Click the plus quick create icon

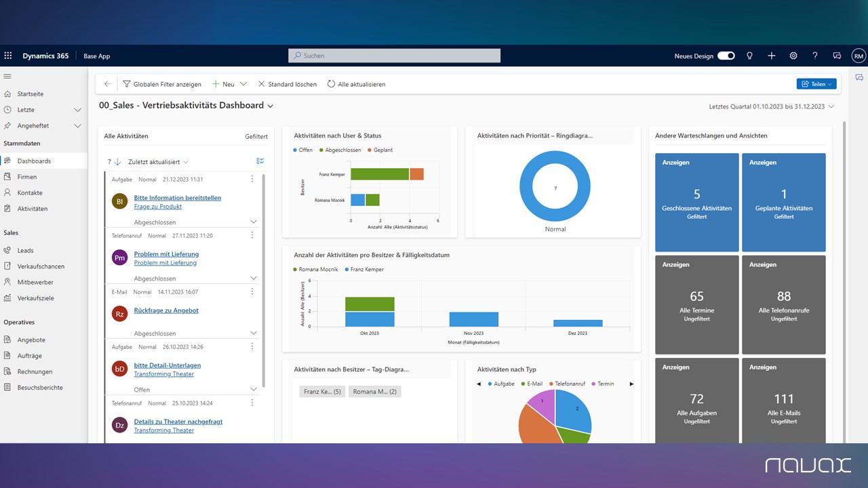(771, 56)
